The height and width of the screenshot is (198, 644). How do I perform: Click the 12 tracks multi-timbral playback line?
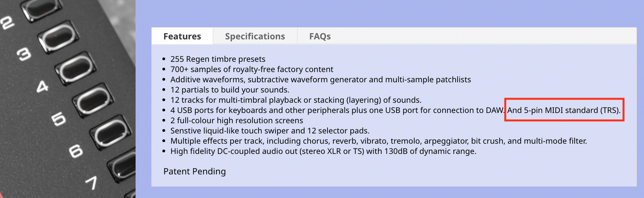point(296,100)
